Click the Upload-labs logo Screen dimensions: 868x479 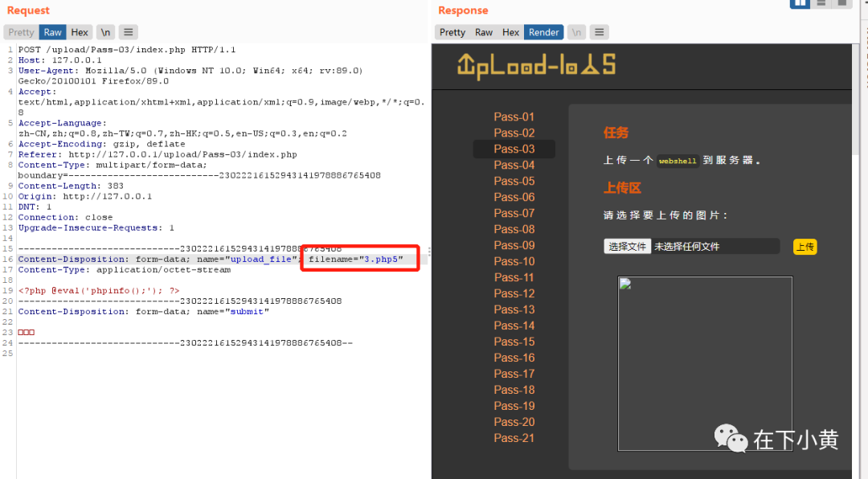coord(536,67)
